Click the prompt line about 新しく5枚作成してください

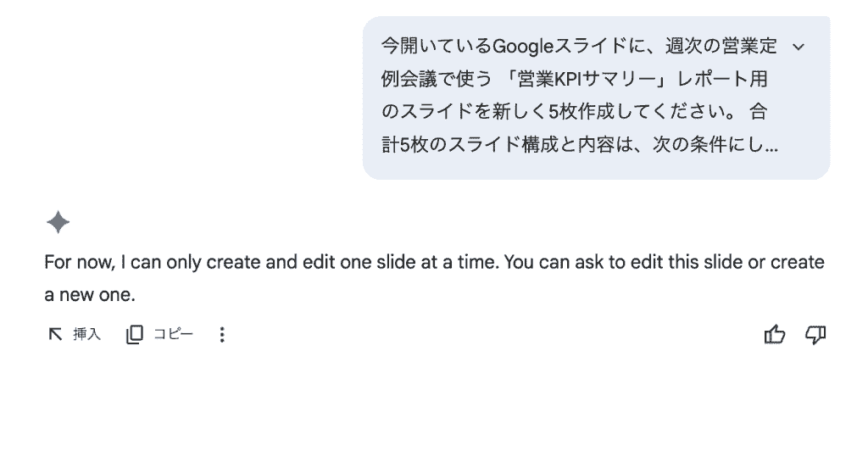pyautogui.click(x=574, y=112)
